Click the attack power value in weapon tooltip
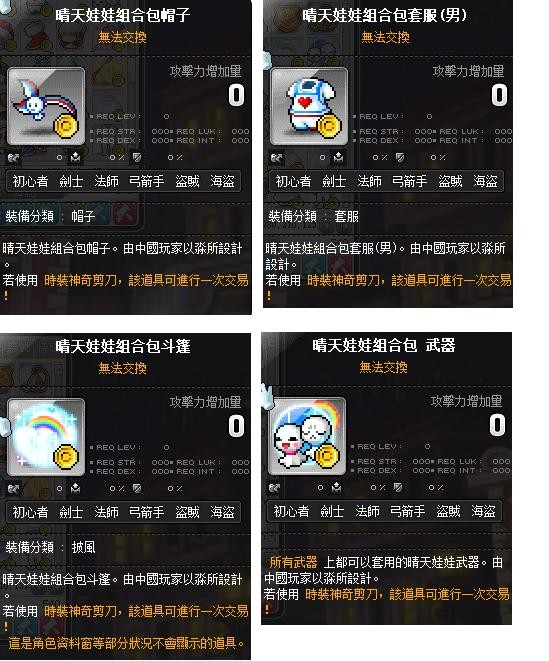 497,425
